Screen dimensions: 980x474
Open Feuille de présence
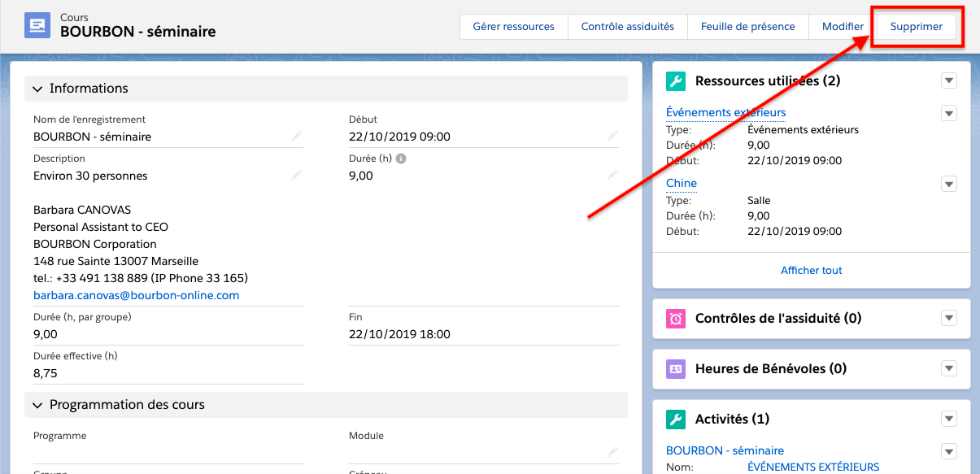click(747, 27)
